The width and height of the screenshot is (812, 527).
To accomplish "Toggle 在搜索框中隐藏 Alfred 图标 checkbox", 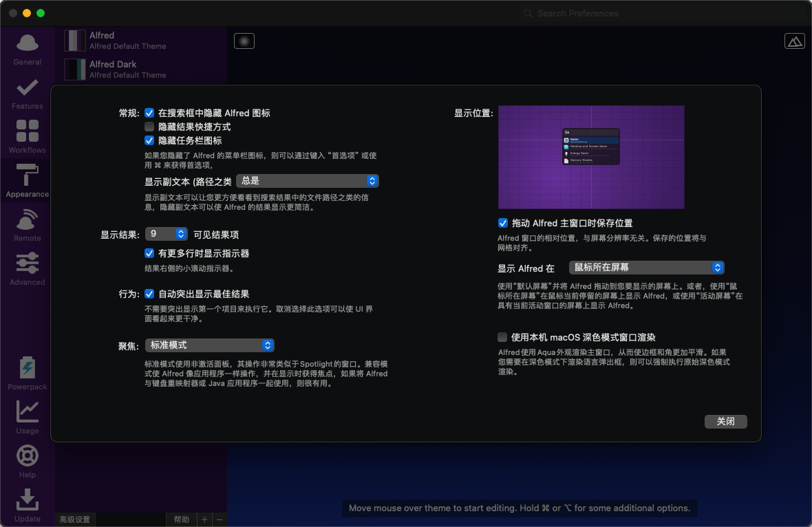I will tap(149, 113).
